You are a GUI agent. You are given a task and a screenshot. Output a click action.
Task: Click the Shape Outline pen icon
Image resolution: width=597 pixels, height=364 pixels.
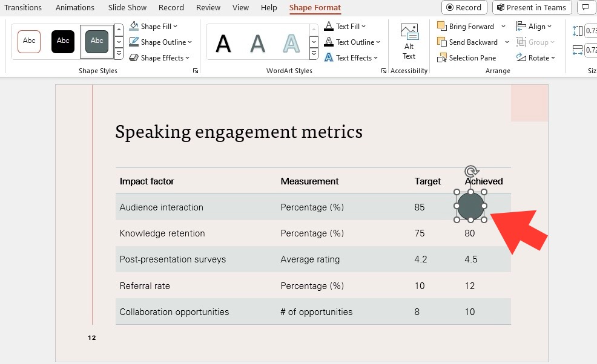(x=134, y=42)
